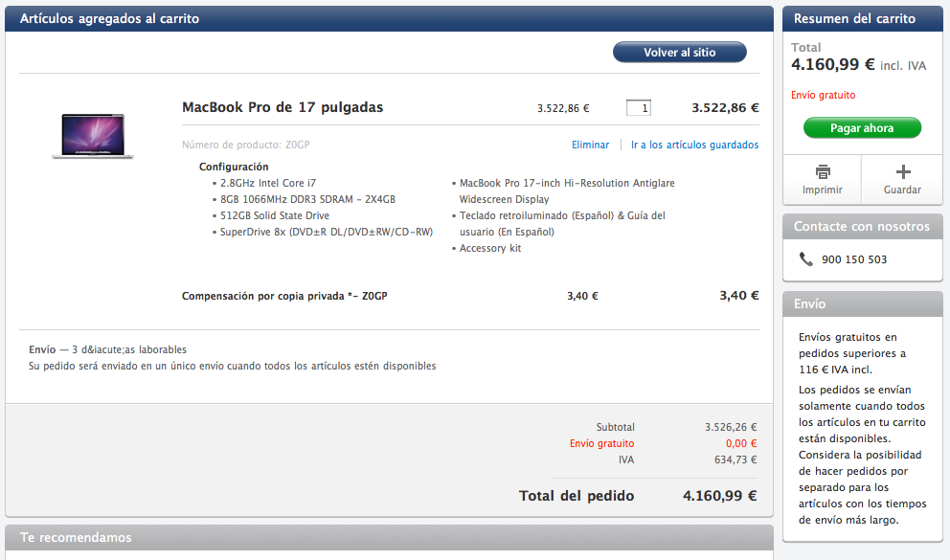Click the Envíos gratuitos en pedidos paragraph

(x=852, y=353)
